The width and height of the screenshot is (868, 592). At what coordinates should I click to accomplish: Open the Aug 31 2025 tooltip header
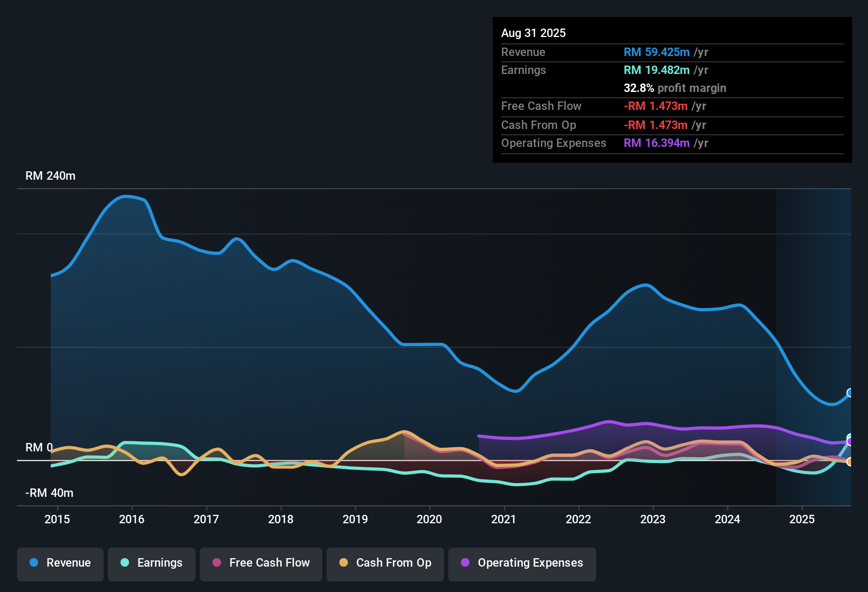(x=533, y=33)
